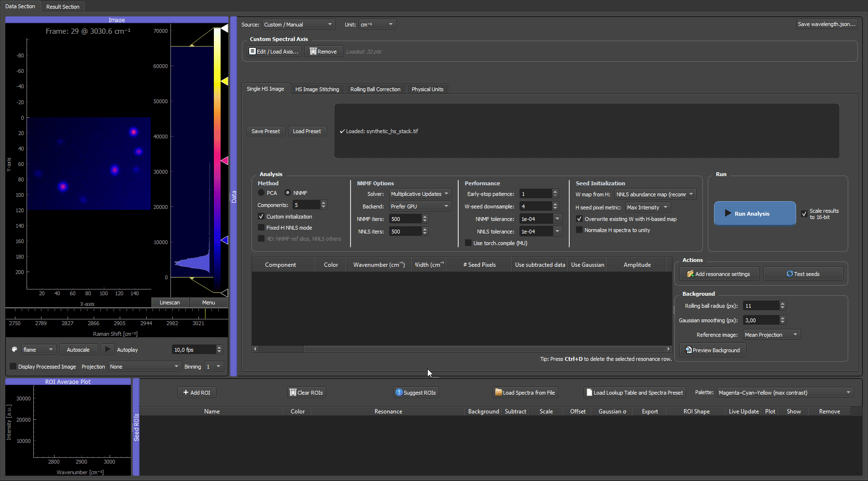This screenshot has height=481, width=868.
Task: Enable Normalize H spectra to unity
Action: pyautogui.click(x=579, y=230)
